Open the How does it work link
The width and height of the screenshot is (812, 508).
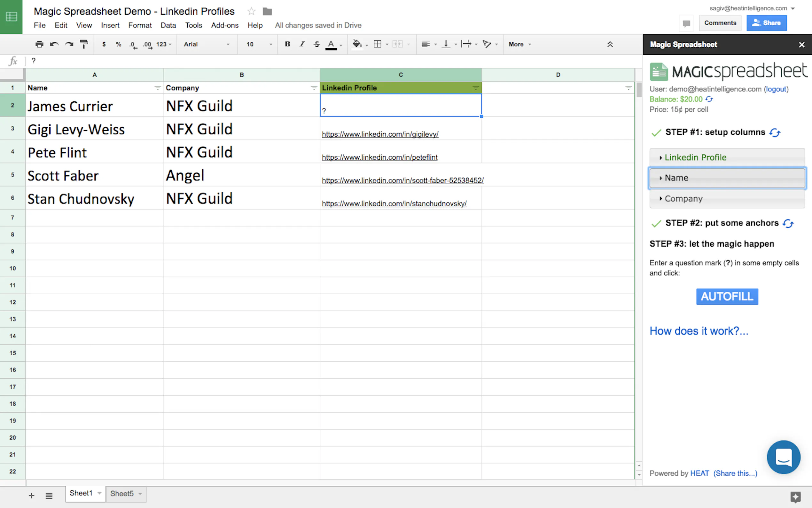(699, 330)
